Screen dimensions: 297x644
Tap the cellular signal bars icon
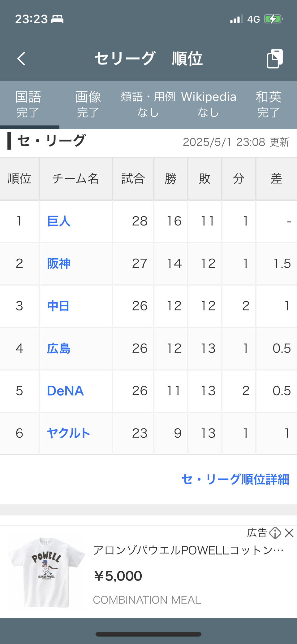pos(236,19)
